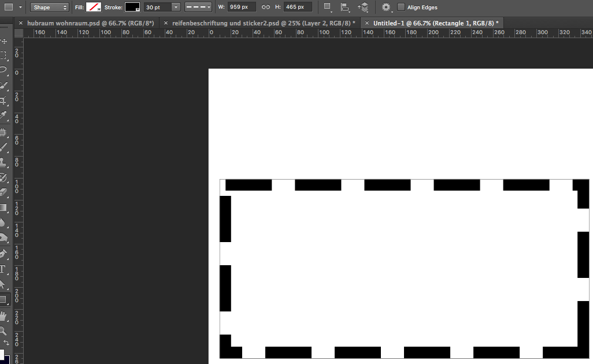
Task: Close the hubraum wohnraum.psd tab
Action: (21, 23)
